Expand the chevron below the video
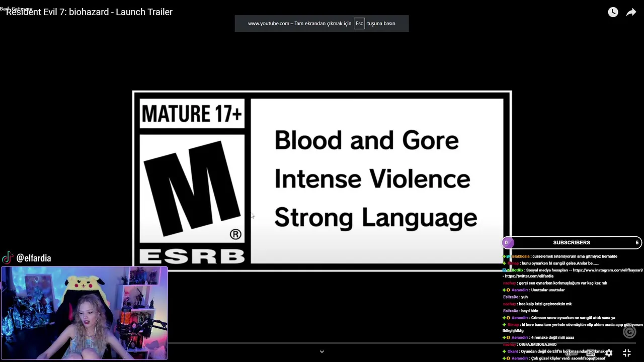Viewport: 644px width, 362px height. coord(322,351)
